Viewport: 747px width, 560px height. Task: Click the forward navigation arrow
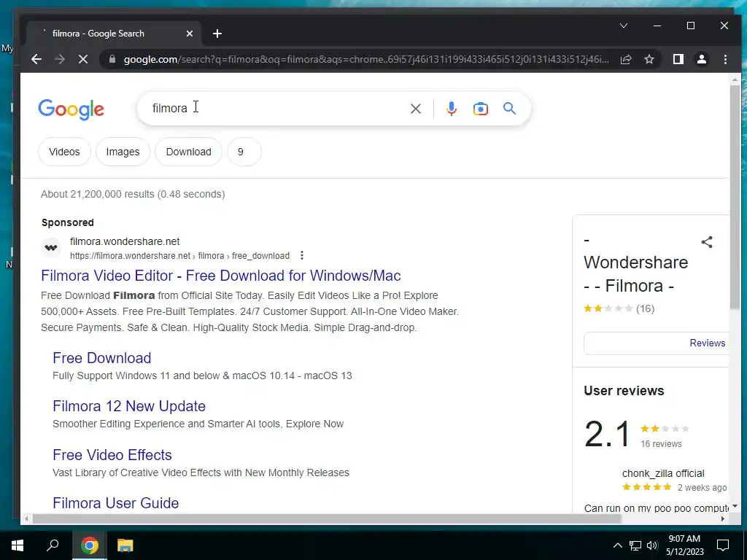tap(60, 59)
